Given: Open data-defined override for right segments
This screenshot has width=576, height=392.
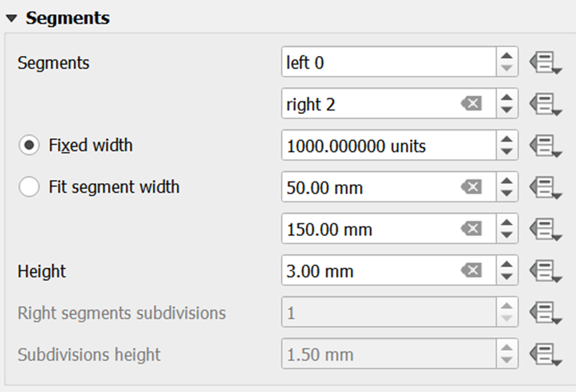Looking at the screenshot, I should 544,104.
